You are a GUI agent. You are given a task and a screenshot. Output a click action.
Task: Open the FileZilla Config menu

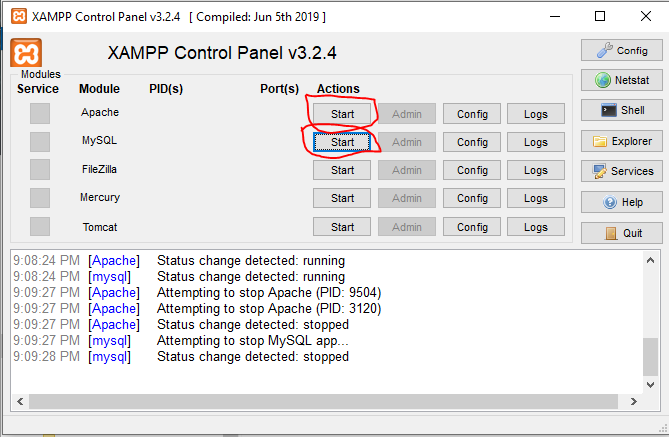(x=472, y=170)
